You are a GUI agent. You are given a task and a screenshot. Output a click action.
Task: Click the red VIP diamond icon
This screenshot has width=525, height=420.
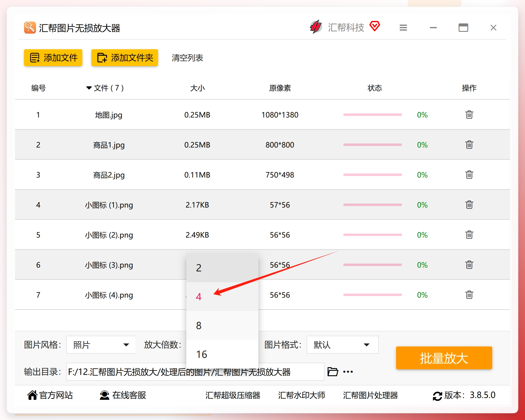pyautogui.click(x=375, y=26)
